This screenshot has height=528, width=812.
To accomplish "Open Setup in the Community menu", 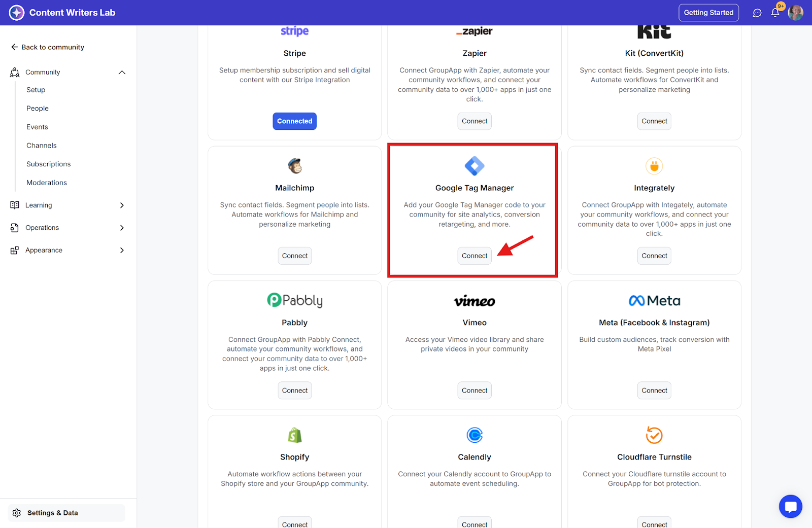I will (x=36, y=90).
